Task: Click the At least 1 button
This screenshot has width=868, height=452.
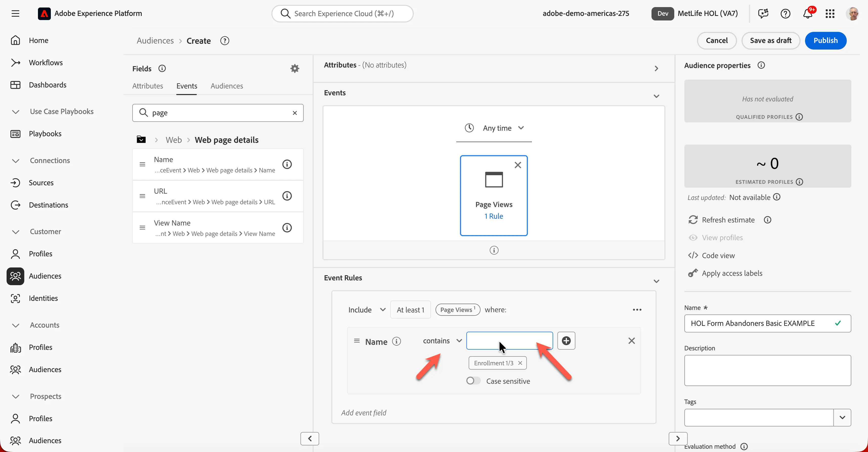Action: click(410, 309)
